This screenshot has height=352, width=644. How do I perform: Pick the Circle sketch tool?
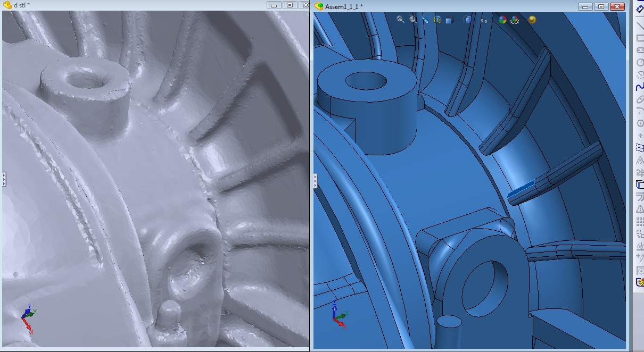[x=640, y=62]
